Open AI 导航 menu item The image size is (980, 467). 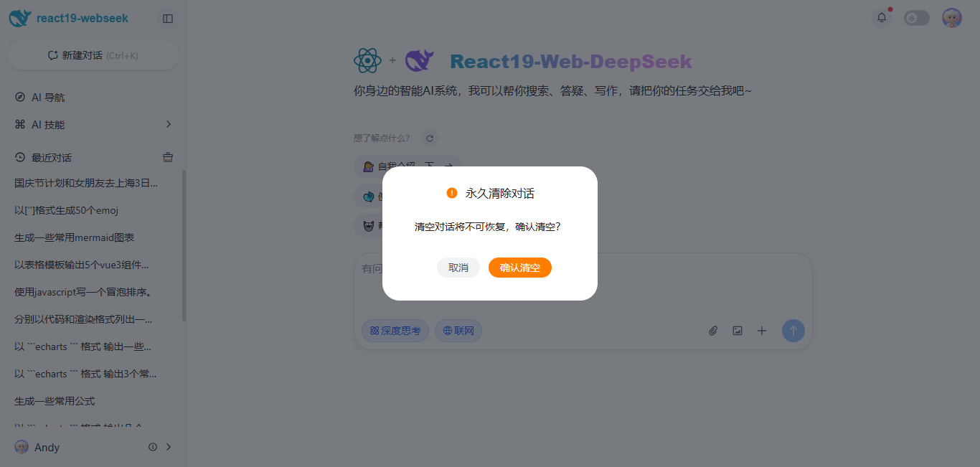93,98
